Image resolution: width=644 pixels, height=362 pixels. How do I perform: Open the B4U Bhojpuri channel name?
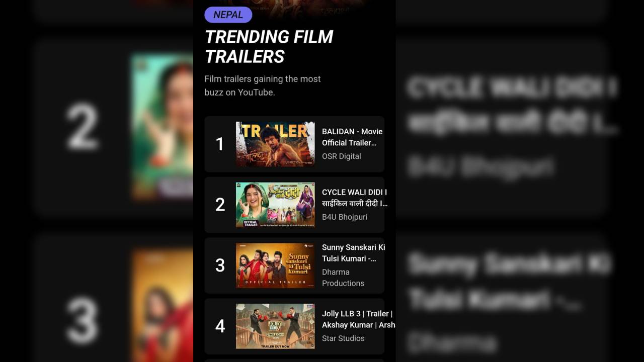[345, 217]
